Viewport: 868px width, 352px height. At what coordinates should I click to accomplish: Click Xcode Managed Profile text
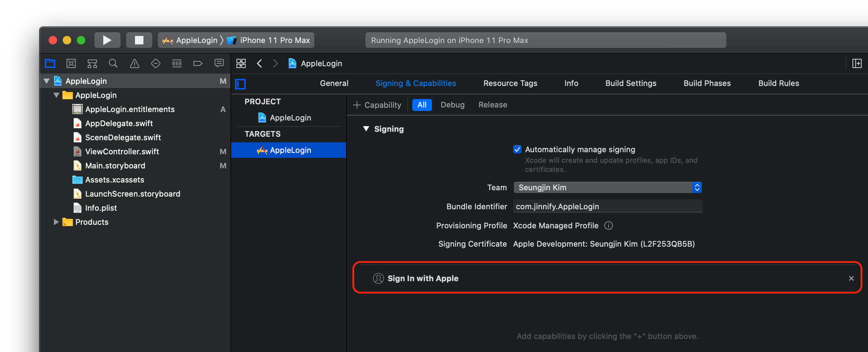coord(556,226)
